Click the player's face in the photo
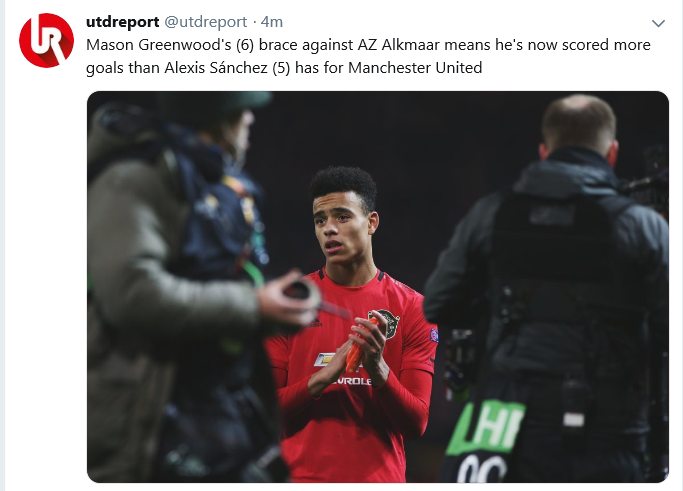 [342, 229]
